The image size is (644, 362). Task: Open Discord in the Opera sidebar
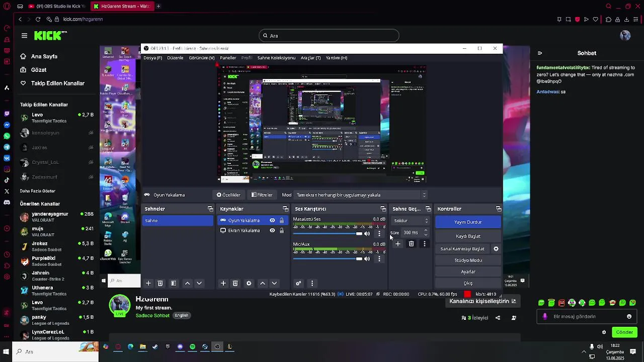(7, 202)
